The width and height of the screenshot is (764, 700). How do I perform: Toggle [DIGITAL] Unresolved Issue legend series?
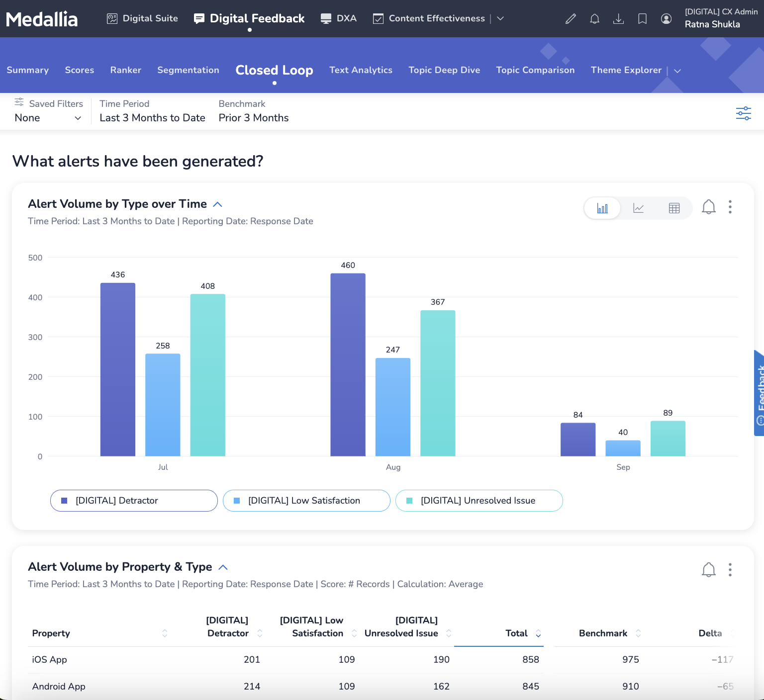(478, 501)
